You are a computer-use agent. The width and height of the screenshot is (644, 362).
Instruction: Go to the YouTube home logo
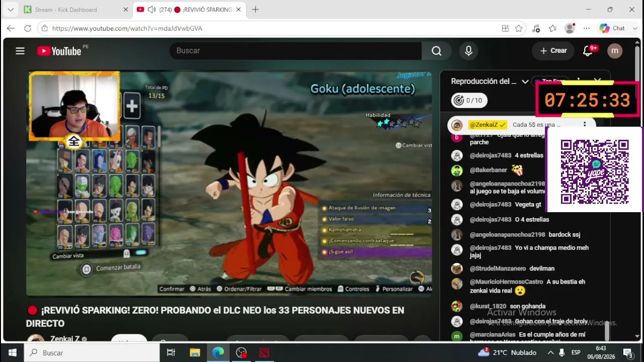(x=59, y=51)
